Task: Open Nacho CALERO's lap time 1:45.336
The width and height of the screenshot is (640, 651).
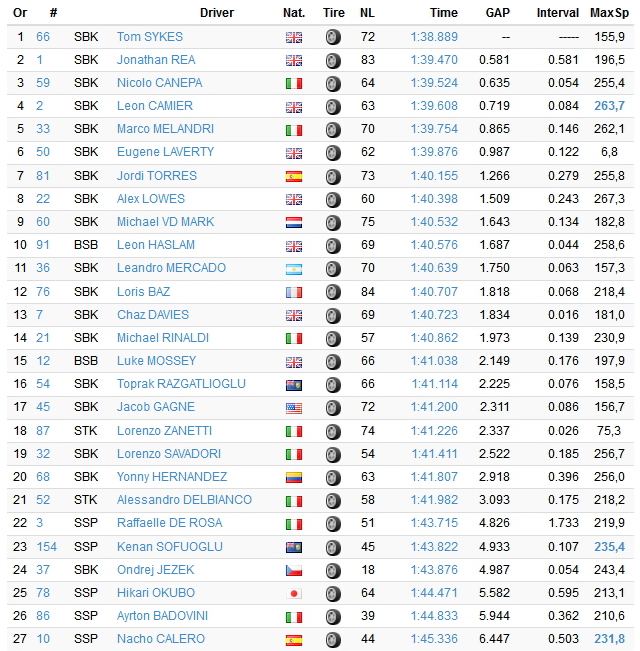Action: click(x=434, y=639)
